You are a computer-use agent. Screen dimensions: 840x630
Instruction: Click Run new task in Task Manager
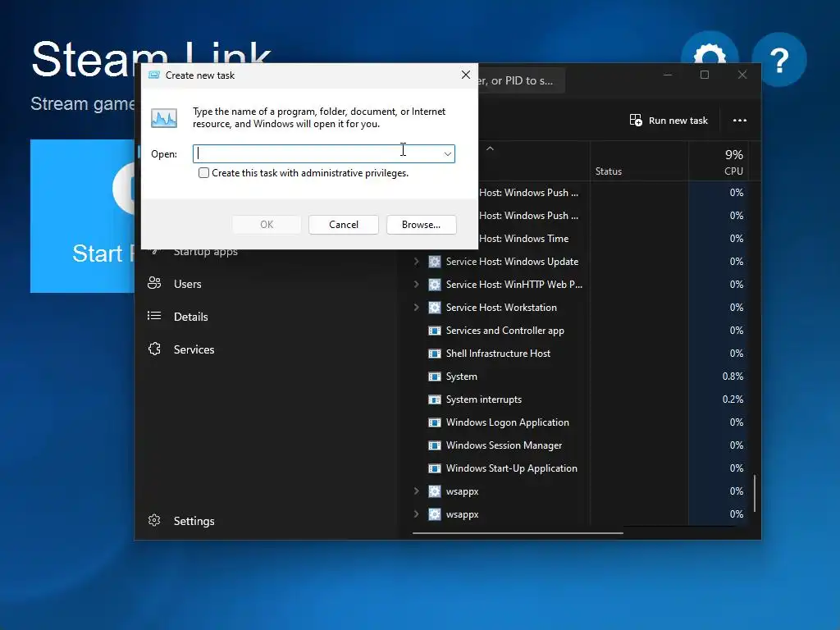[x=669, y=121]
